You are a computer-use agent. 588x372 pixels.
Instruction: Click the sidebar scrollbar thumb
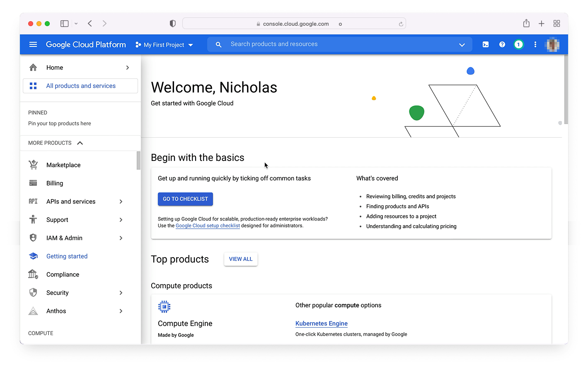[x=138, y=160]
